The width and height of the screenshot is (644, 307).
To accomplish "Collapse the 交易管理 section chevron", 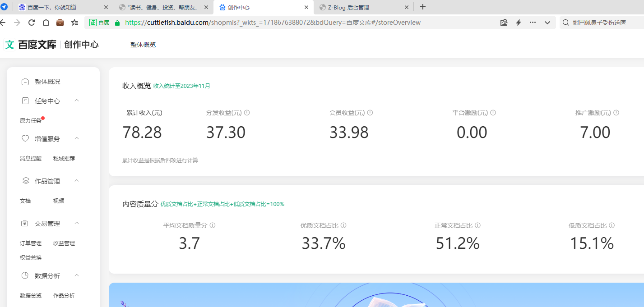I will [77, 223].
